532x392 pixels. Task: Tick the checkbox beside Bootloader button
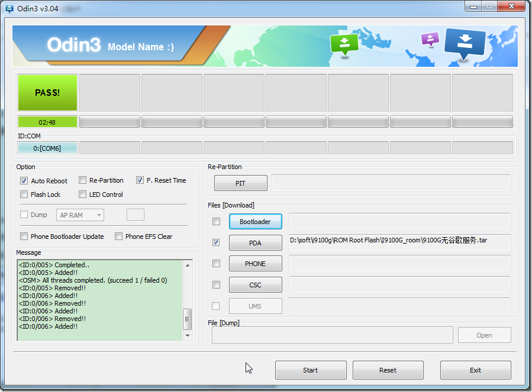[x=216, y=222]
